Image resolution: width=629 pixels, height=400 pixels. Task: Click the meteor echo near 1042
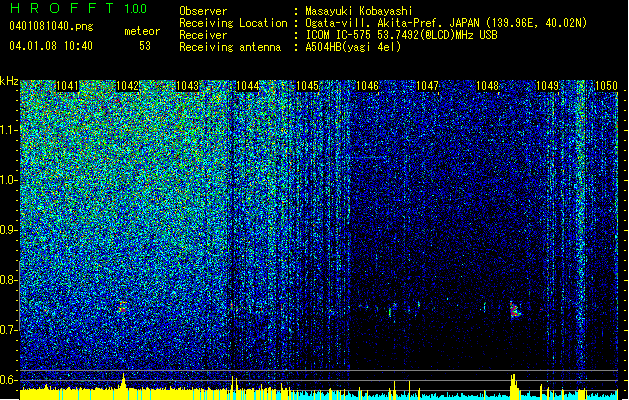(x=123, y=307)
